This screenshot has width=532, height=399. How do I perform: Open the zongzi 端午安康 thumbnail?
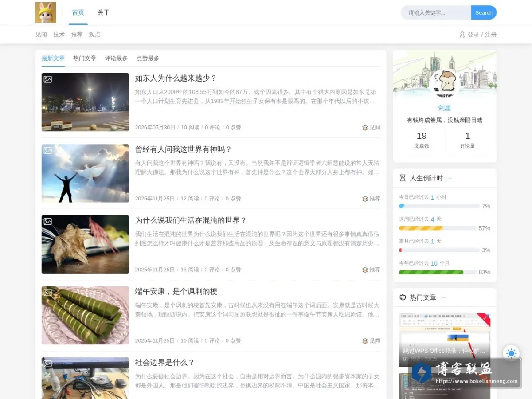click(85, 315)
